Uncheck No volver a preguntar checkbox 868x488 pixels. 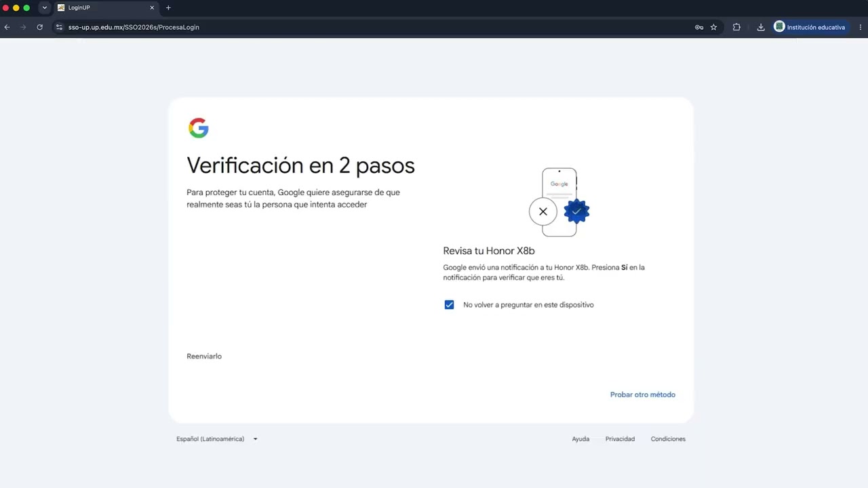pos(449,305)
